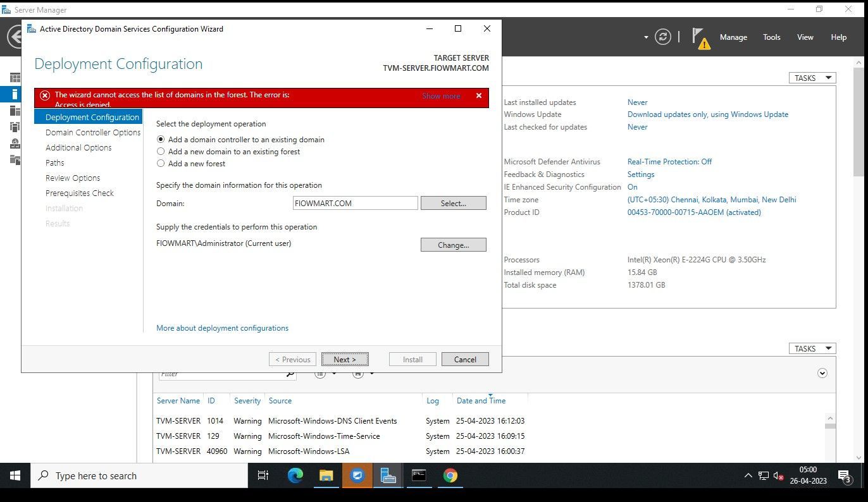Image resolution: width=868 pixels, height=502 pixels.
Task: Go to Review Options step
Action: click(73, 178)
